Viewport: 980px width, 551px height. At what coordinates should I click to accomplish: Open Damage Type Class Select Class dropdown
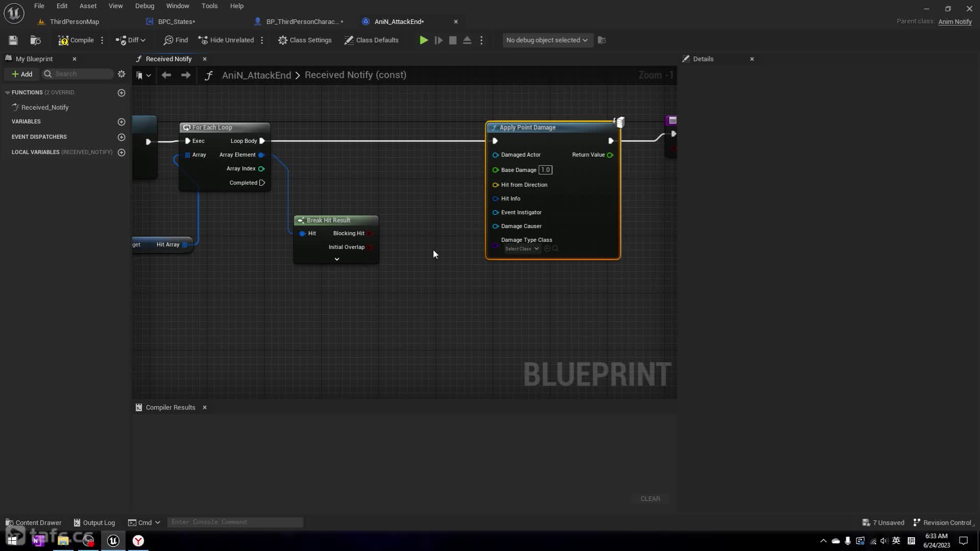pyautogui.click(x=522, y=249)
